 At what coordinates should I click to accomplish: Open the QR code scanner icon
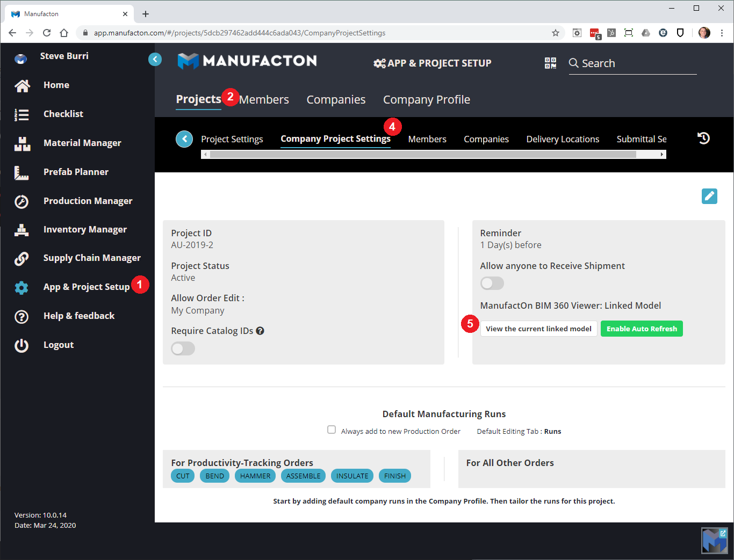[550, 63]
